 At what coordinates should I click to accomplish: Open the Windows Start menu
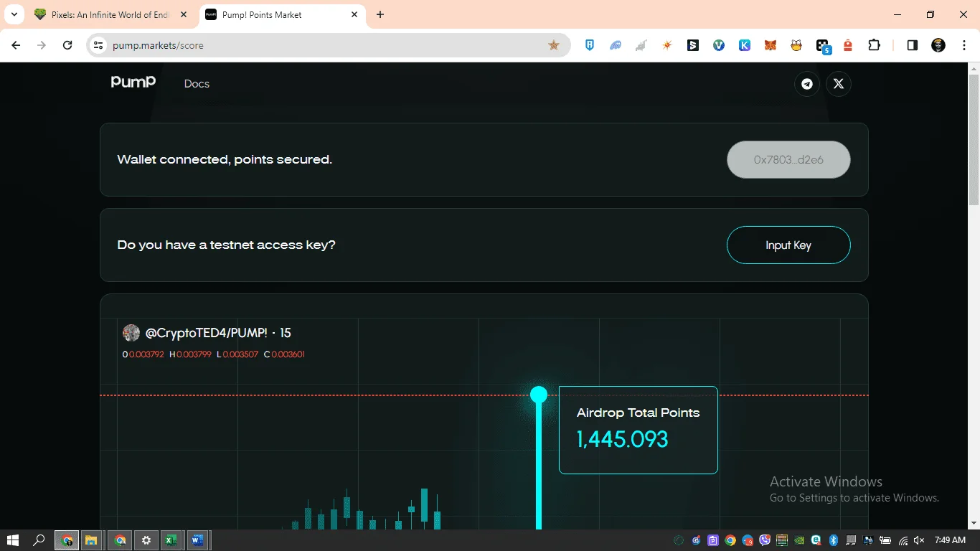click(x=13, y=540)
